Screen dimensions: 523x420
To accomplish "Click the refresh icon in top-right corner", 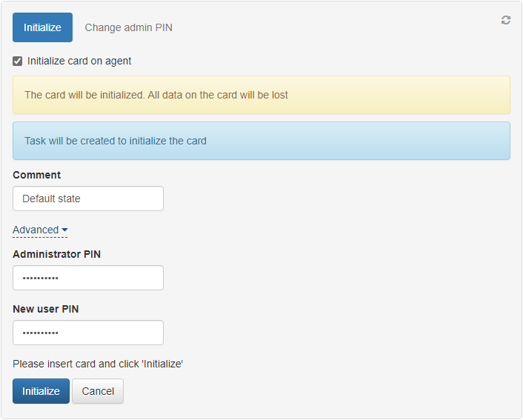I will 506,20.
